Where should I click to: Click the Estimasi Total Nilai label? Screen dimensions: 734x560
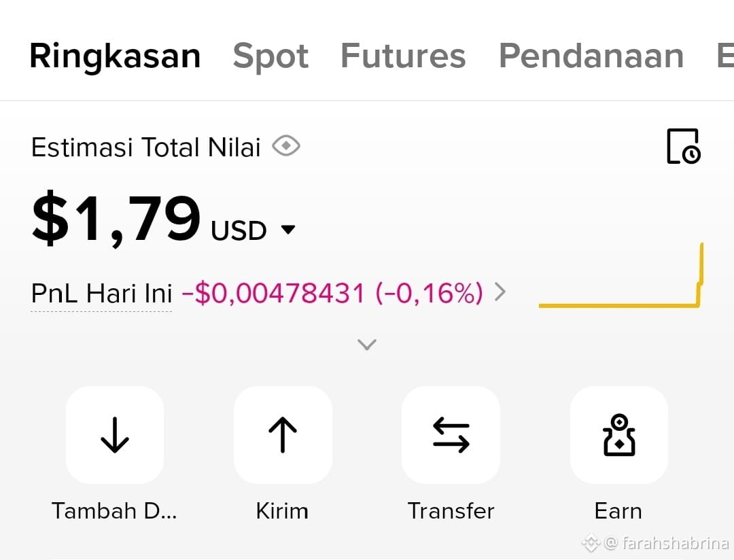(145, 147)
